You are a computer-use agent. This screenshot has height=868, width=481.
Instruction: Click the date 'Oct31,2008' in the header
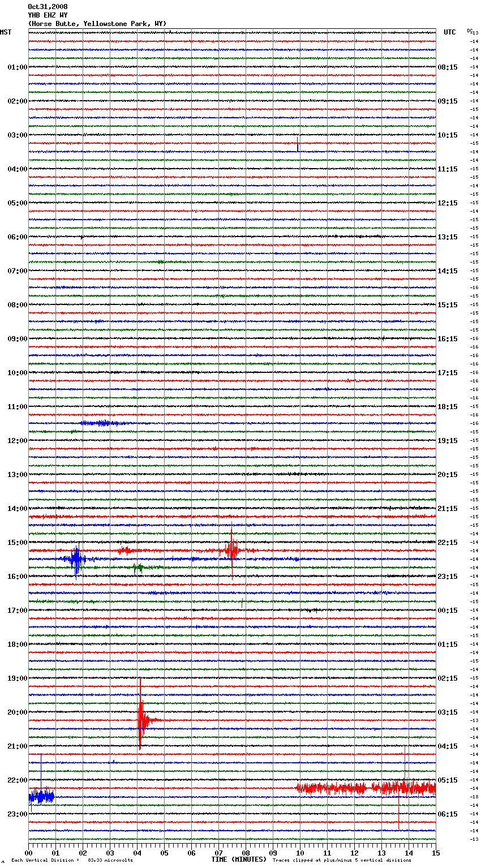tap(48, 7)
